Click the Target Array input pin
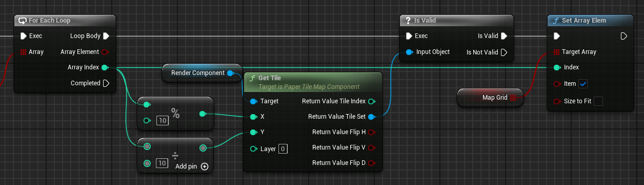Viewport: 644px width, 185px height. pyautogui.click(x=557, y=52)
